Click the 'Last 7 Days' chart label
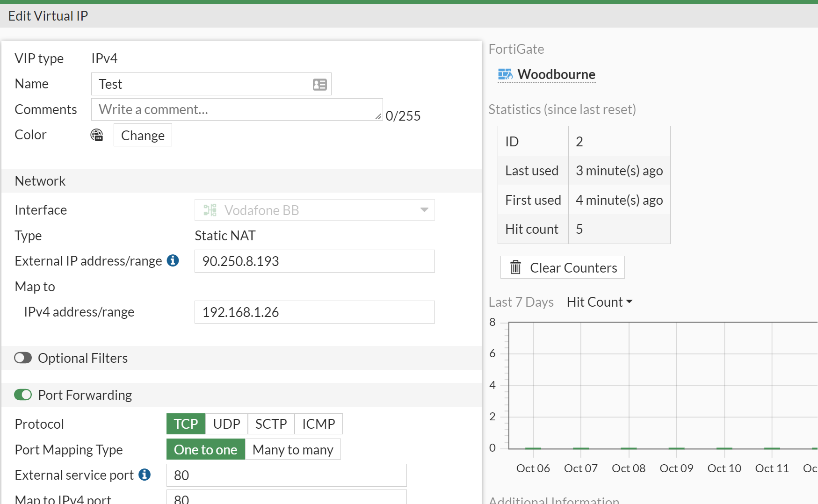The image size is (818, 504). click(521, 302)
